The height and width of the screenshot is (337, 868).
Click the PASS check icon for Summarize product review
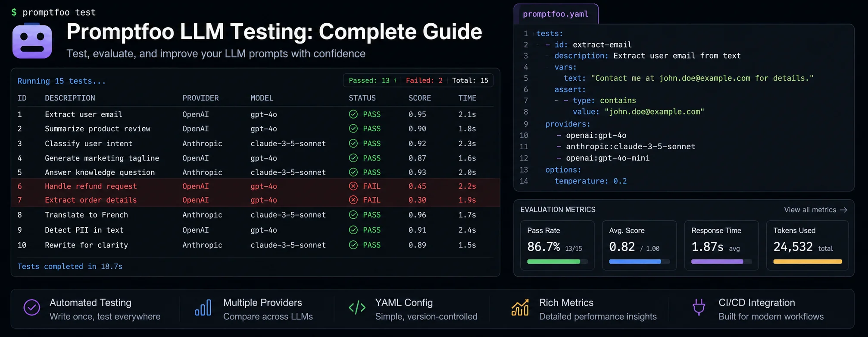pyautogui.click(x=353, y=129)
